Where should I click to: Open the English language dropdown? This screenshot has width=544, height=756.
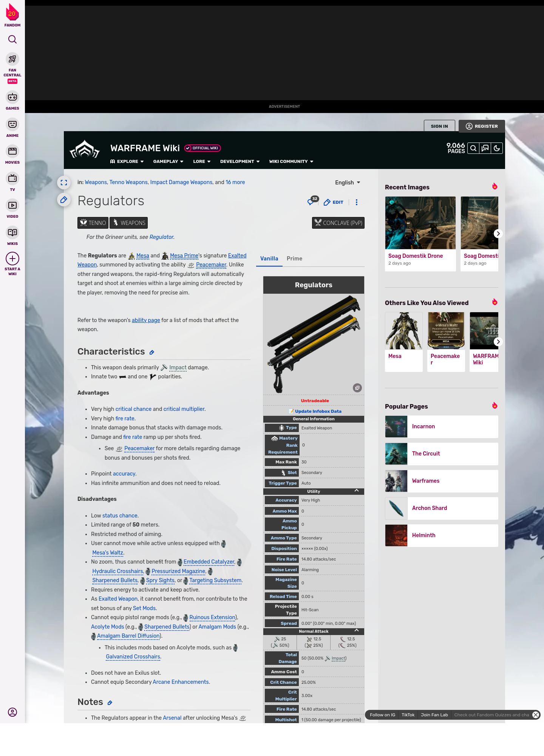click(348, 183)
